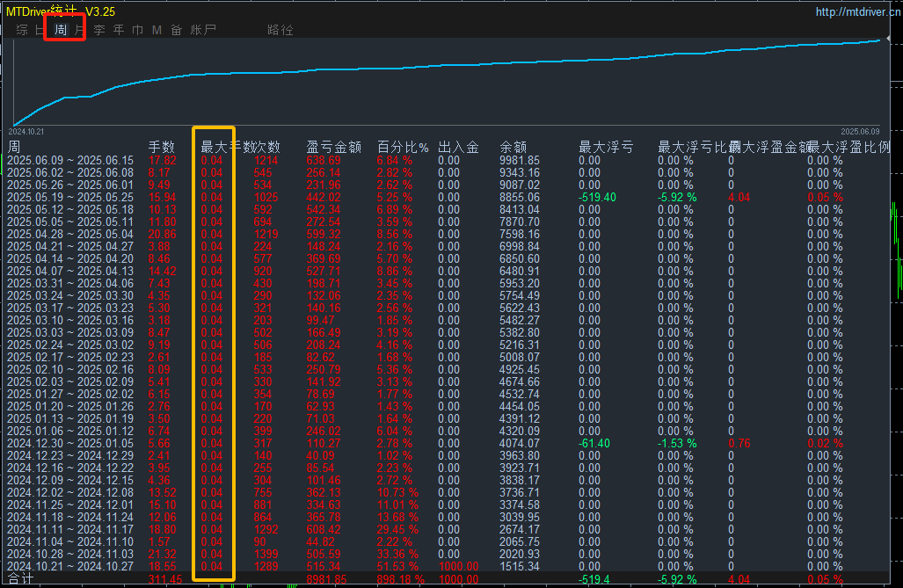Image resolution: width=903 pixels, height=588 pixels.
Task: Click floating profit ratio 0.02 %
Action: click(x=826, y=444)
